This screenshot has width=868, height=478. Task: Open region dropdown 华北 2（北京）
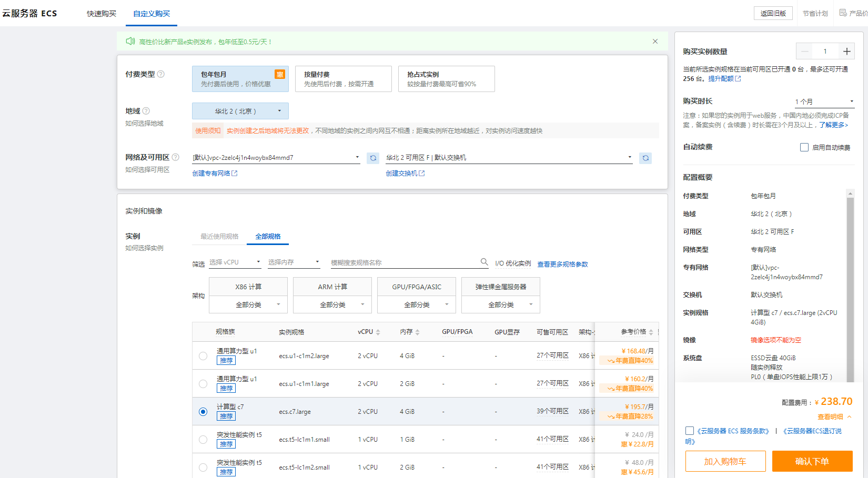pos(240,111)
